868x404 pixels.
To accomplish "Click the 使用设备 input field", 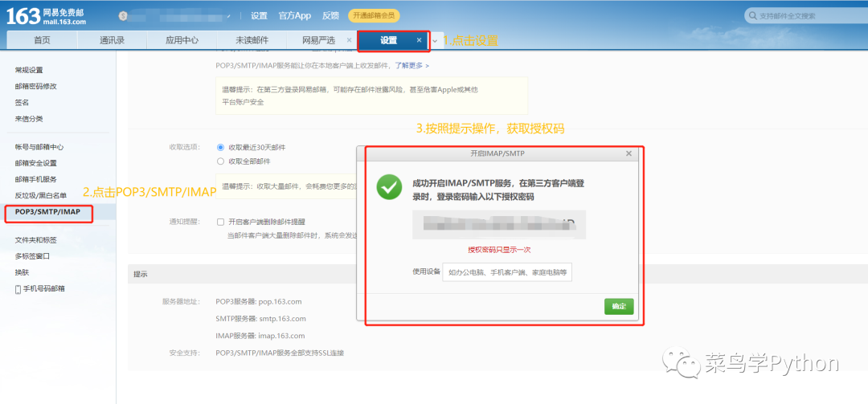I will (507, 272).
